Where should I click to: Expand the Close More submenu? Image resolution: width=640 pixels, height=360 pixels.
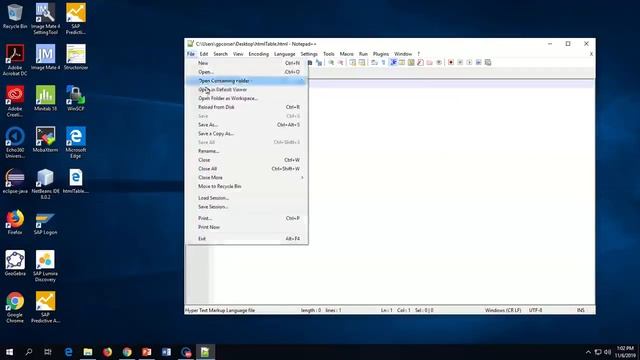click(247, 178)
